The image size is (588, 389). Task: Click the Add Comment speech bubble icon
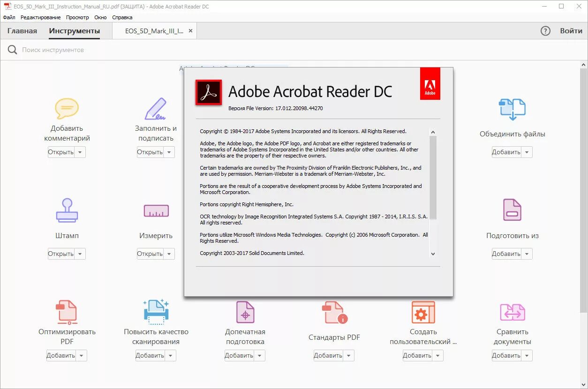click(67, 109)
